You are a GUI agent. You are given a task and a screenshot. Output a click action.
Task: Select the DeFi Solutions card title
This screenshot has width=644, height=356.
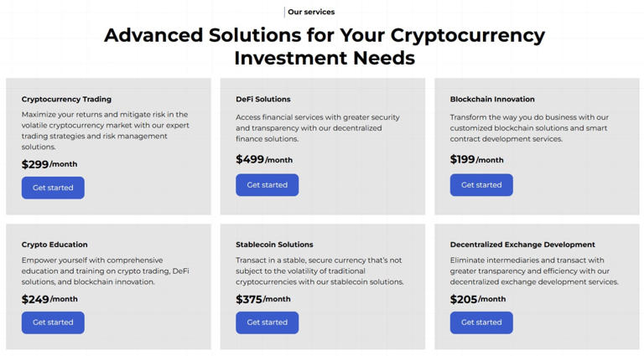[263, 99]
